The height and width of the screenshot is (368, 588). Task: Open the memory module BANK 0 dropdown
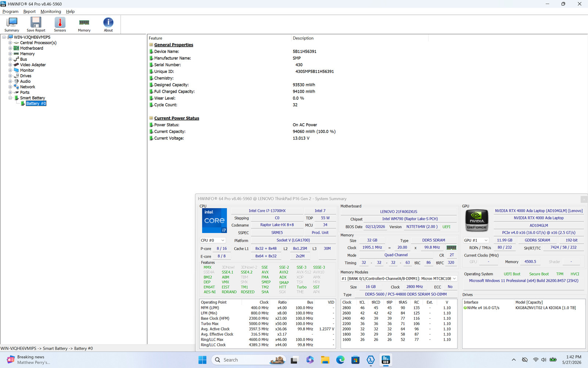tap(399, 279)
